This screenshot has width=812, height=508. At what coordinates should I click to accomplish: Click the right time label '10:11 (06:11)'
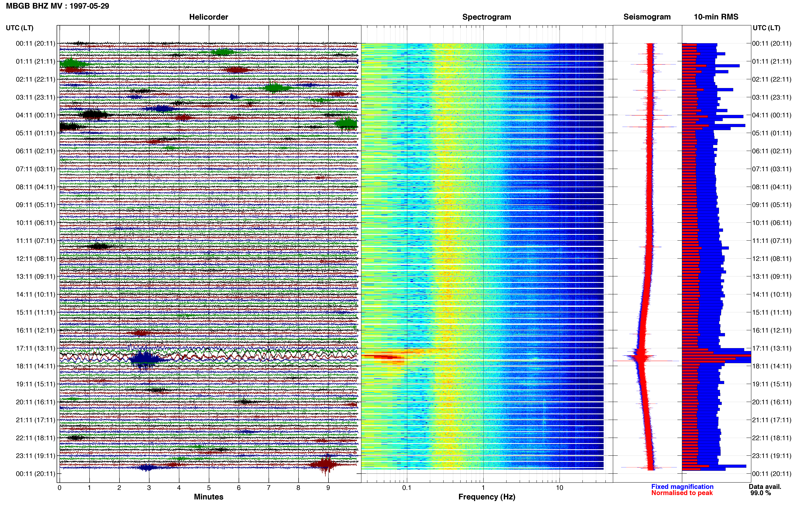[772, 223]
